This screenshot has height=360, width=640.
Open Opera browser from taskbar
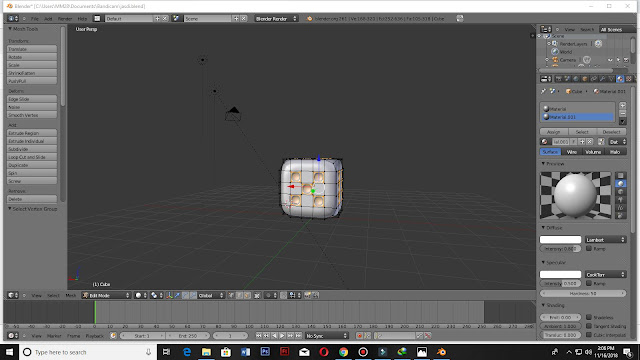[x=324, y=352]
